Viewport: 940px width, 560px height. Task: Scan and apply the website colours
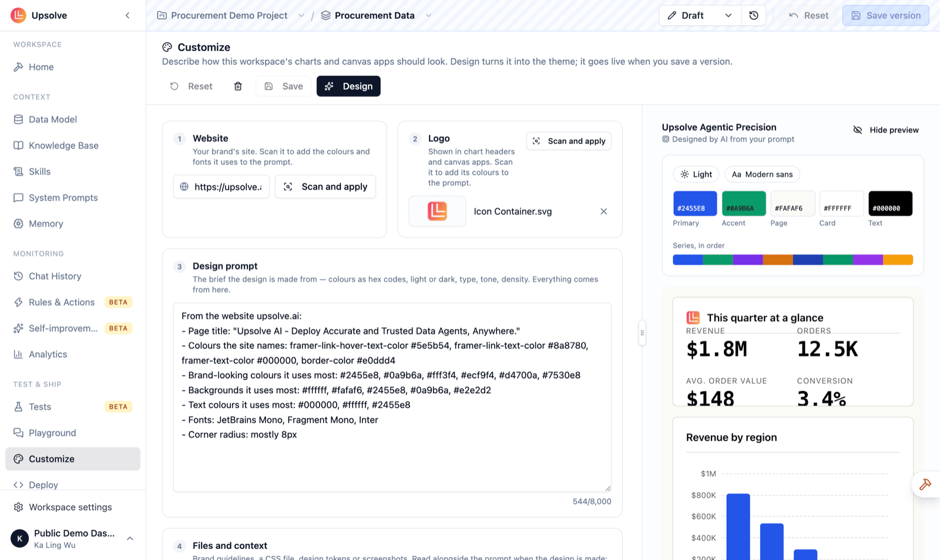pyautogui.click(x=325, y=187)
